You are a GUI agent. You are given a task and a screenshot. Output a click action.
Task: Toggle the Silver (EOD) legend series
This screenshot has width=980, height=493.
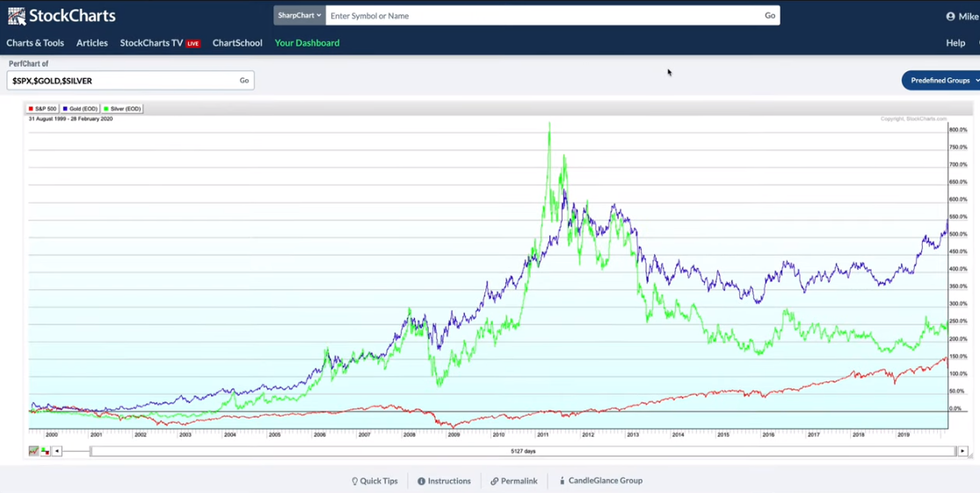click(x=122, y=109)
